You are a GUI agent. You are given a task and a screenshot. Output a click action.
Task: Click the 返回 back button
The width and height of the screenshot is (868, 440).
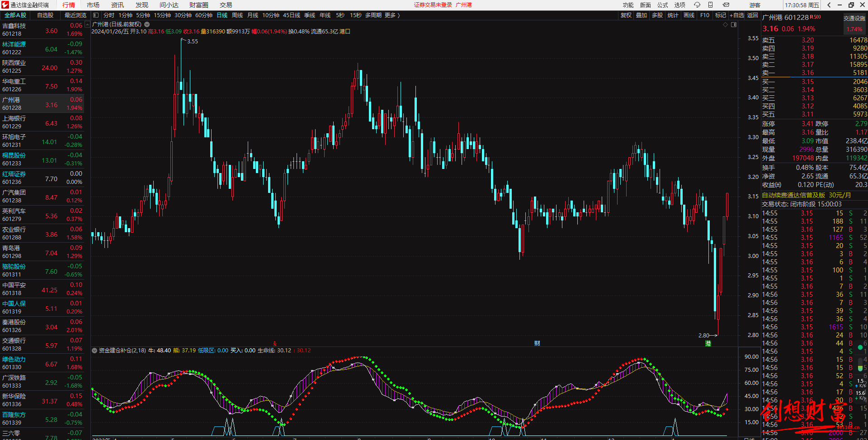[752, 15]
